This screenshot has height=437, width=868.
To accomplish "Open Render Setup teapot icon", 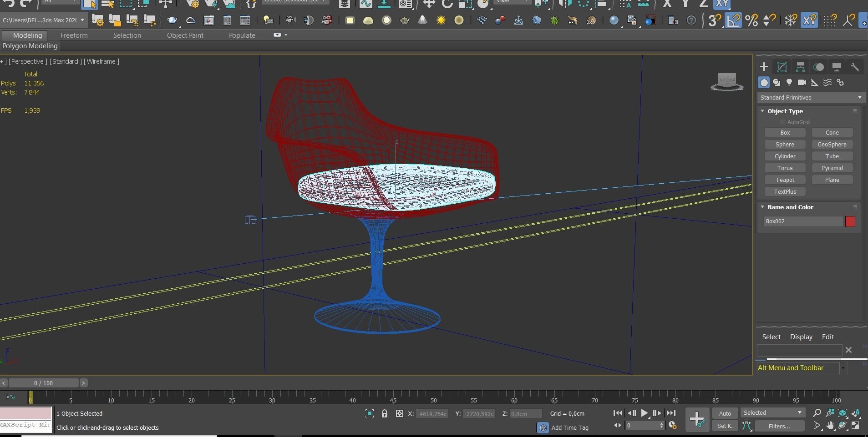I will [172, 20].
